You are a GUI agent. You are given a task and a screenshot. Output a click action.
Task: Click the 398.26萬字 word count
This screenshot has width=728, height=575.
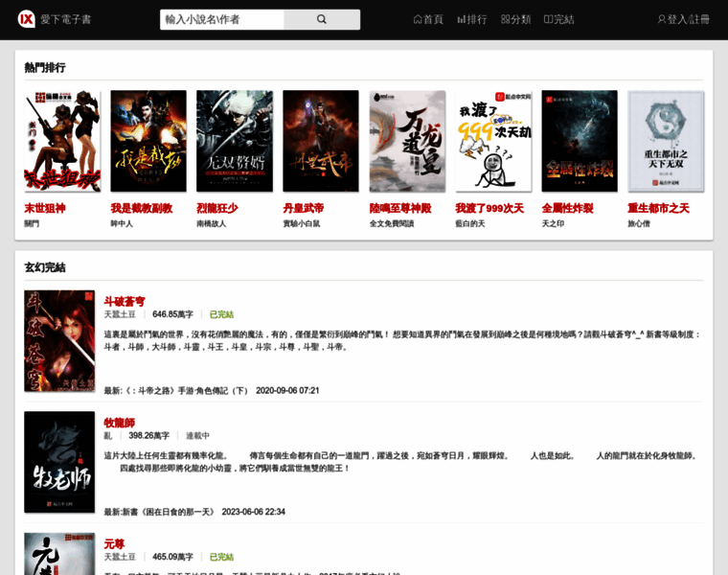point(149,436)
